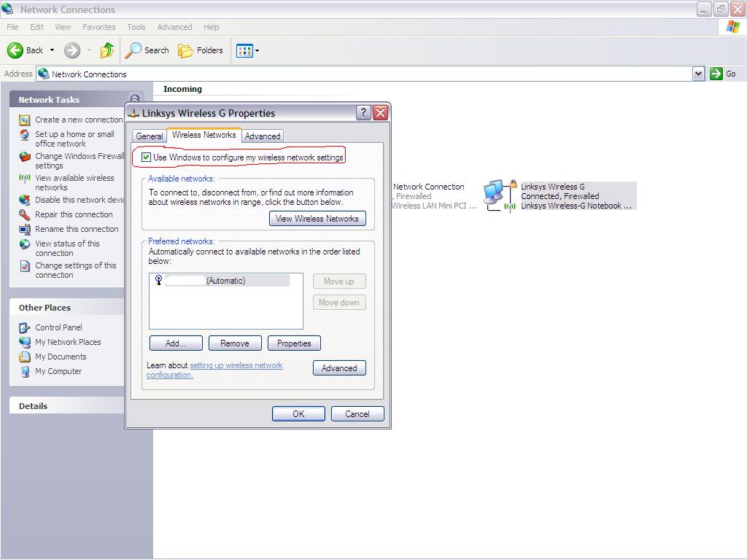Click the Add... button
The image size is (747, 560).
[x=176, y=343]
